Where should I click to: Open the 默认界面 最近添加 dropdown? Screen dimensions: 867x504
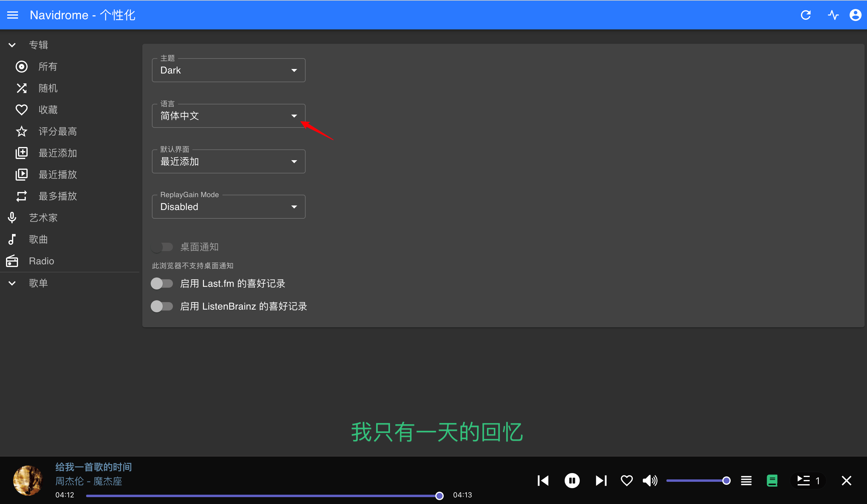click(228, 161)
